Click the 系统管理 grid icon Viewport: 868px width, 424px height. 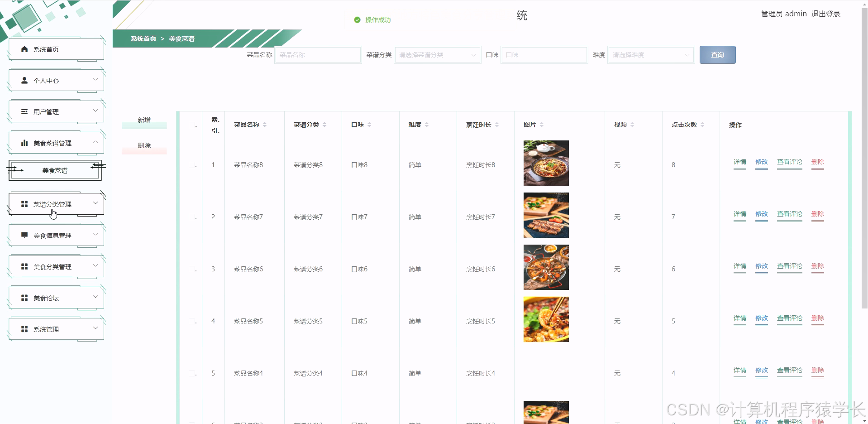[x=24, y=329]
